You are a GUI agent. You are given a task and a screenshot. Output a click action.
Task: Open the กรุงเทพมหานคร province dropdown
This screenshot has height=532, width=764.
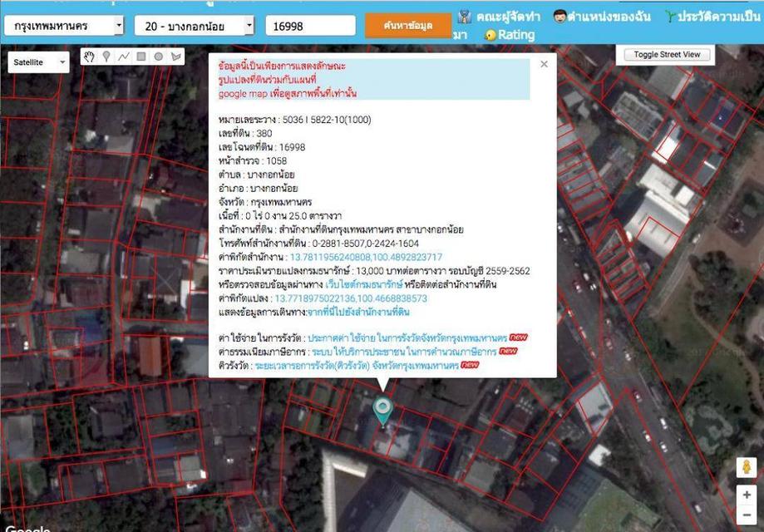(x=64, y=26)
